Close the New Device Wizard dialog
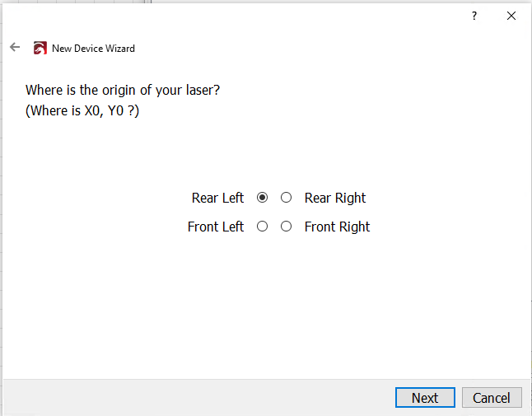The height and width of the screenshot is (416, 532). [x=511, y=16]
